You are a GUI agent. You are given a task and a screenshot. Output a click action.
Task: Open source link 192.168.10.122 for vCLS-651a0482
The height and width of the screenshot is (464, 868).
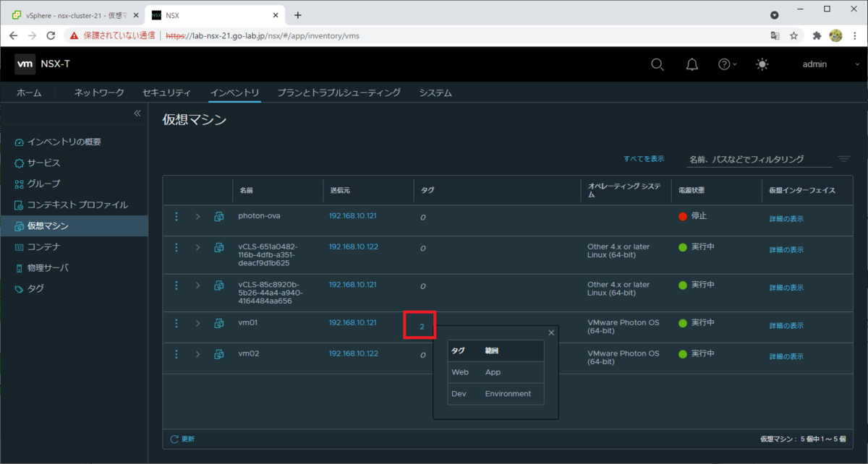pos(353,246)
